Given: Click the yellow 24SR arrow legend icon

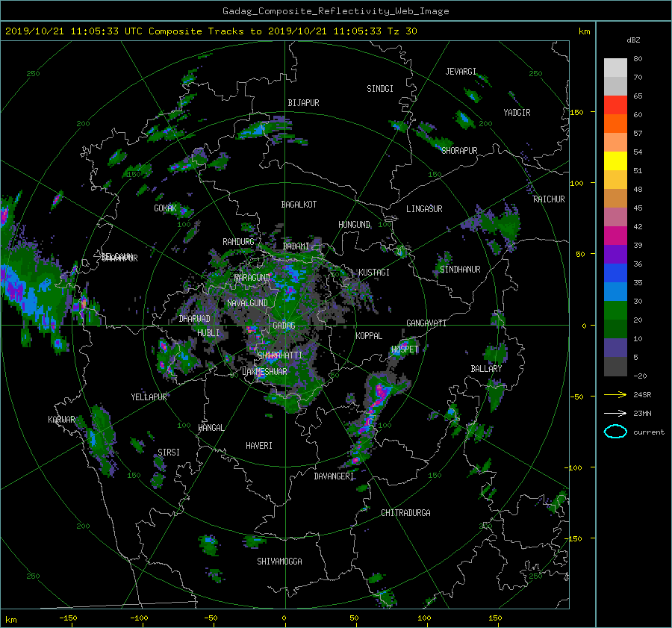Looking at the screenshot, I should coord(615,394).
